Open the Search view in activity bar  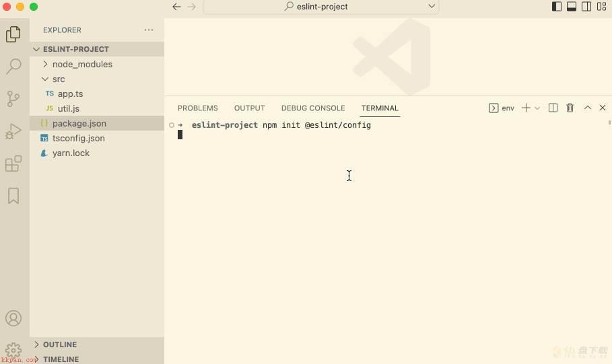[13, 67]
